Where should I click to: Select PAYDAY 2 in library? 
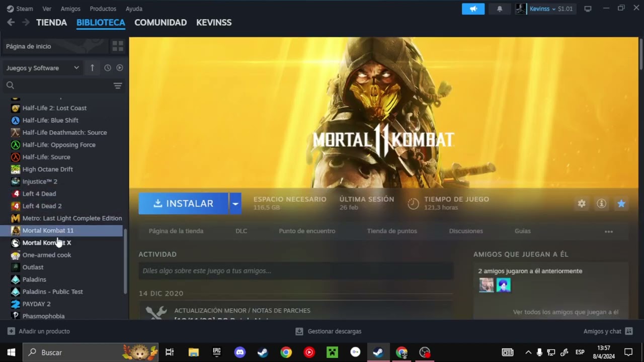[36, 304]
